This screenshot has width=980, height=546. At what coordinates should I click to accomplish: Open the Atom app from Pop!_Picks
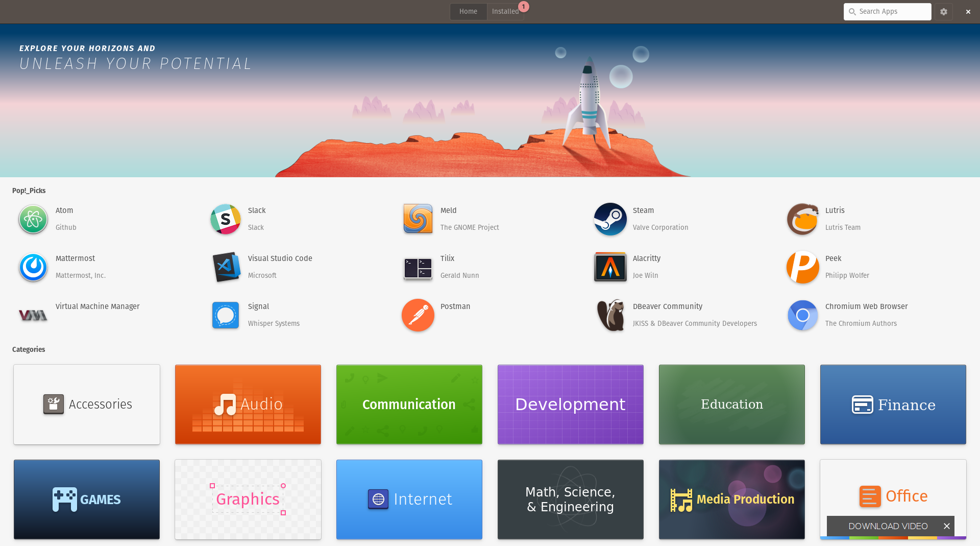point(32,219)
